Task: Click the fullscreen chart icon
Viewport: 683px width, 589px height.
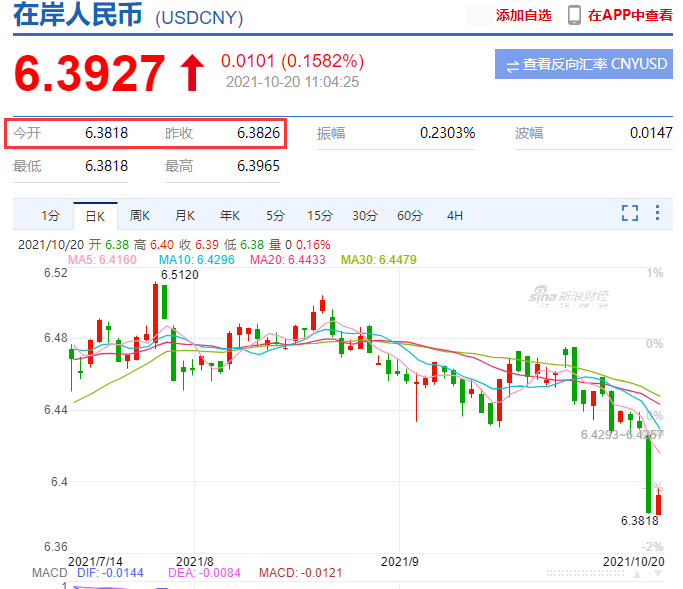Action: 630,213
